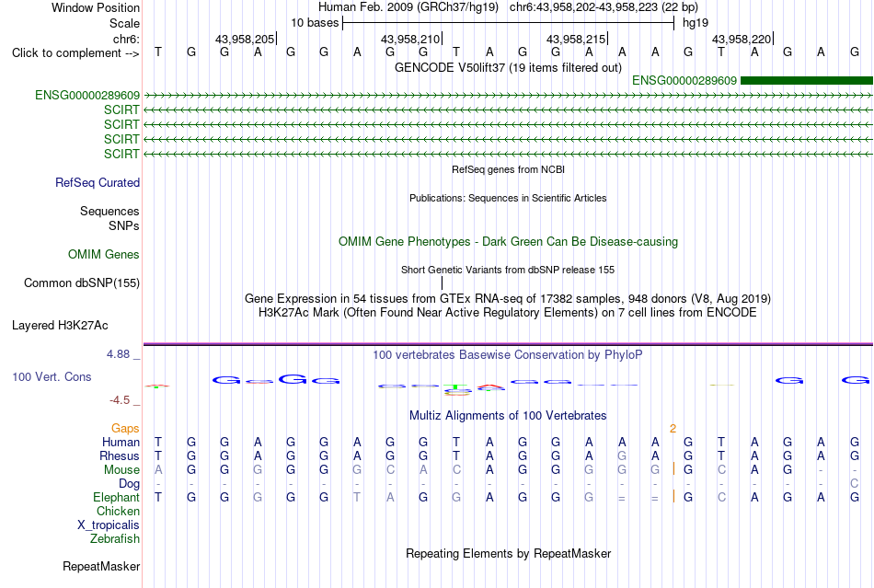Click the first base T in the ruler
This screenshot has width=874, height=588.
tap(158, 52)
